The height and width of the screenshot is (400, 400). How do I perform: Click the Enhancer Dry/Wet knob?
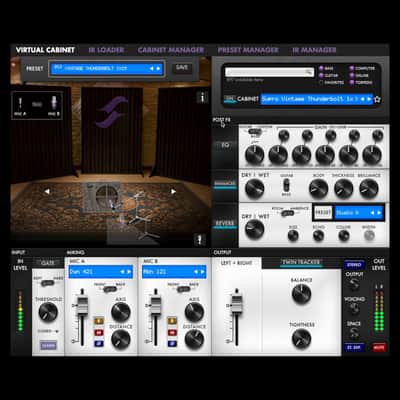tap(255, 188)
